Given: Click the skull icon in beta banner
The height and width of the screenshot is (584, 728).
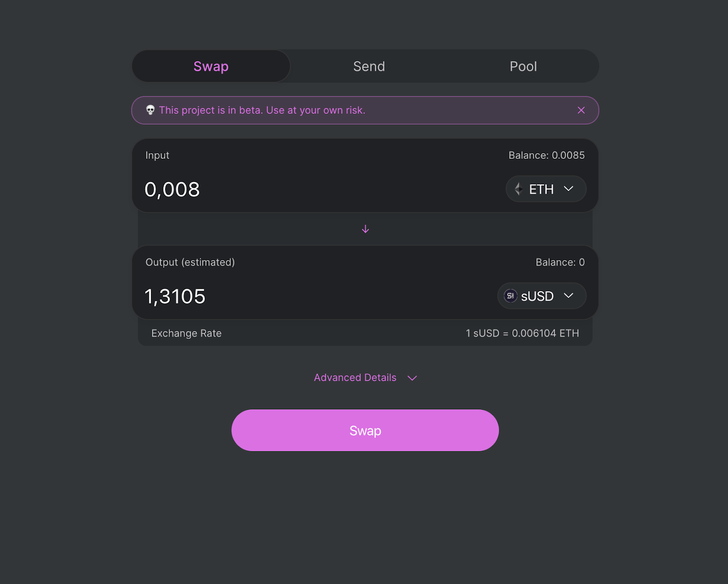Looking at the screenshot, I should [151, 110].
